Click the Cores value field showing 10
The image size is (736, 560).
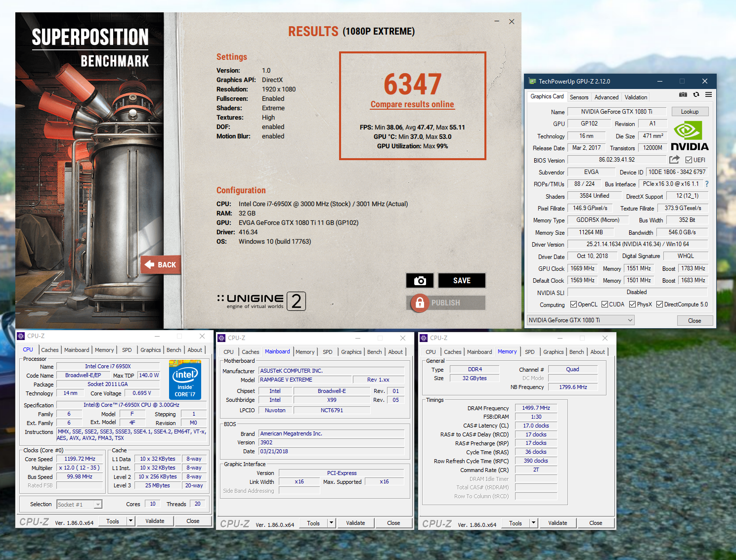click(x=153, y=504)
